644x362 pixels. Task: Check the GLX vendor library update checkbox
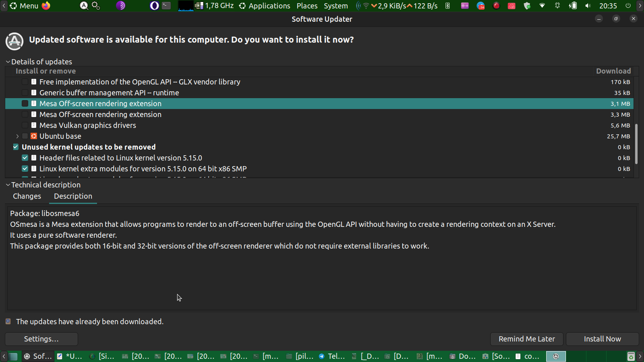click(x=25, y=82)
